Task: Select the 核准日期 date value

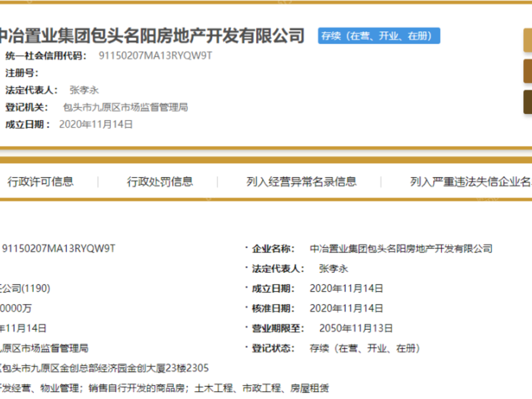Action: 346,309
